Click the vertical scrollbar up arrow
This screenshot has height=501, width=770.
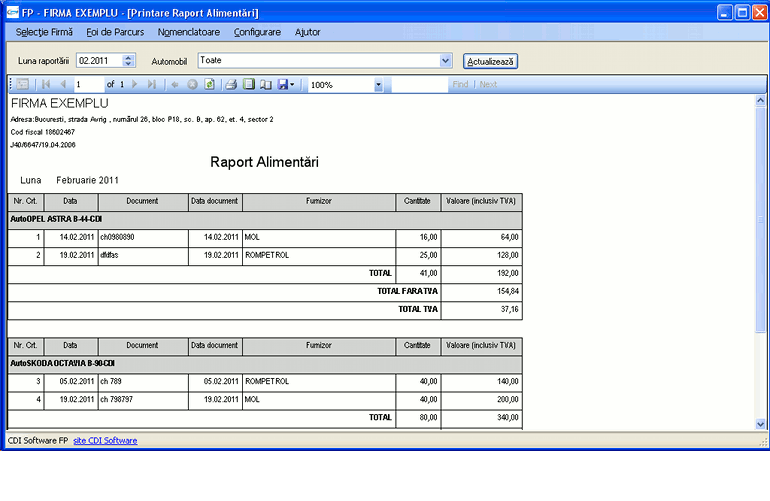point(760,100)
